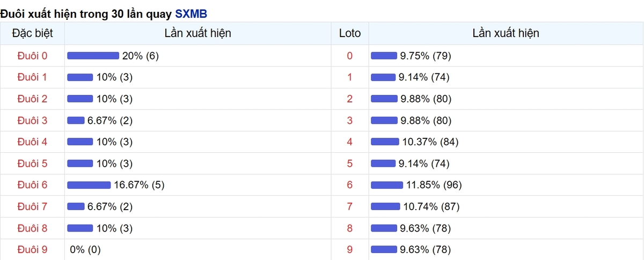
Task: Click the Đuôi 6 label
Action: click(x=32, y=185)
